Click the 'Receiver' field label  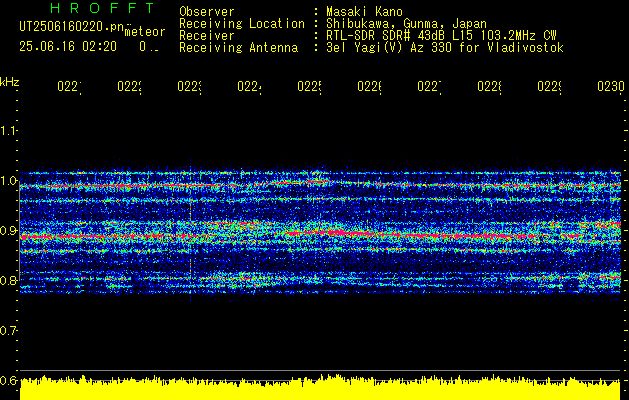pos(207,36)
